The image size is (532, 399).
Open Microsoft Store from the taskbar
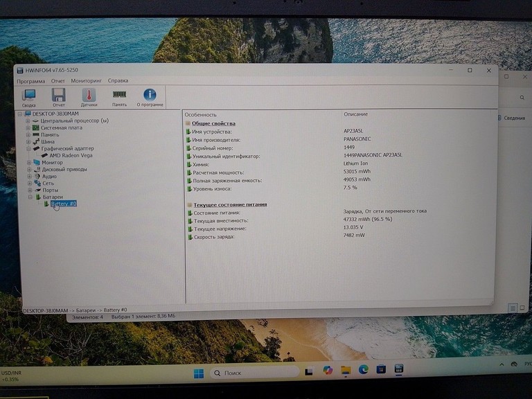point(381,369)
